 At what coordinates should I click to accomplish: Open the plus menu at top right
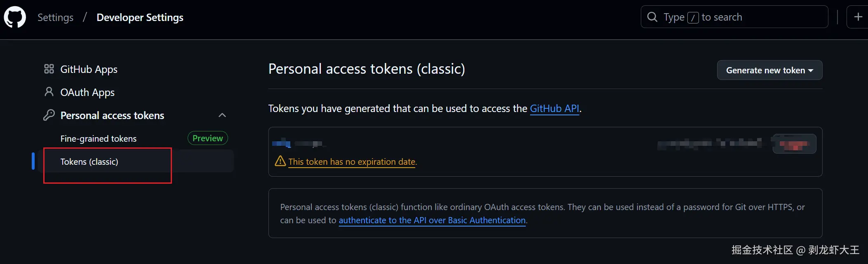[859, 16]
